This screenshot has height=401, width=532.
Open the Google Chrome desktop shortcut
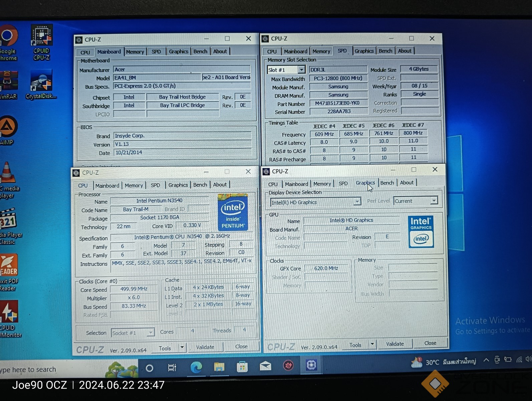click(8, 43)
